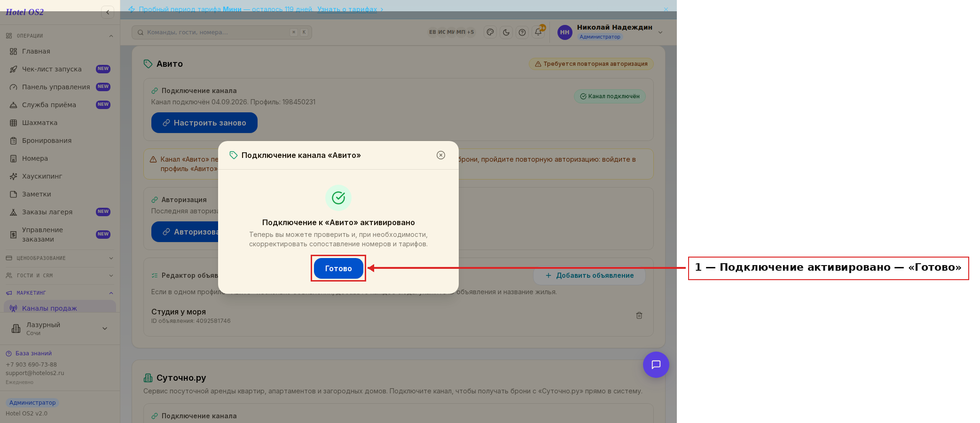Open the color theme palette icon
Image resolution: width=980 pixels, height=423 pixels.
pos(490,32)
